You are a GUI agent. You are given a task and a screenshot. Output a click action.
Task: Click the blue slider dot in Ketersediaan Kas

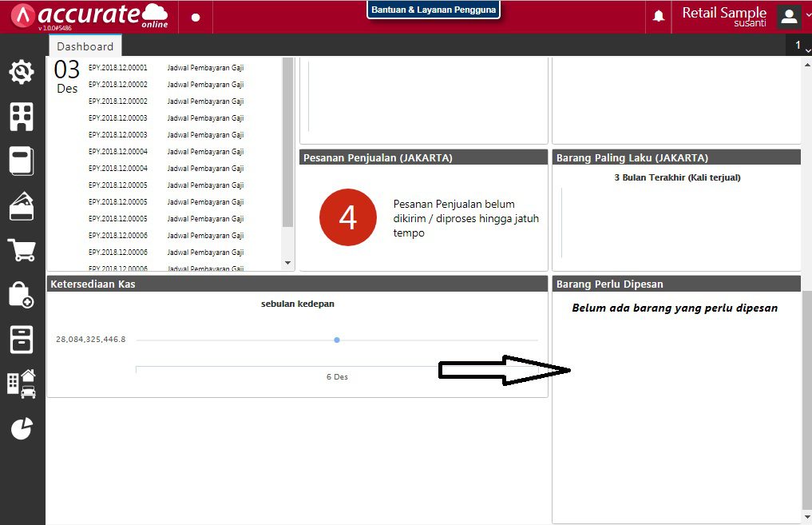point(336,340)
